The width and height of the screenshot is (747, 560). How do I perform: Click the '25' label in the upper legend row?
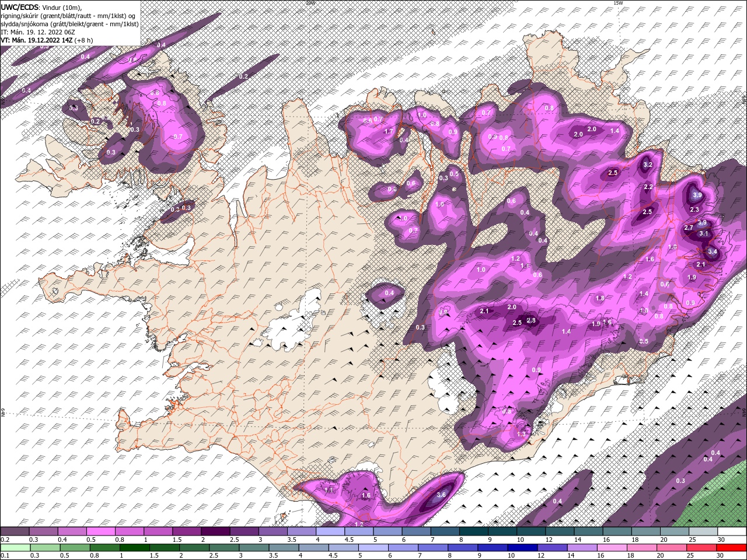(692, 540)
